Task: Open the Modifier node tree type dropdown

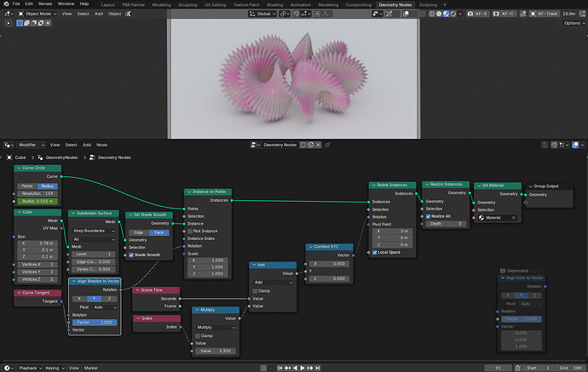Action: click(32, 145)
